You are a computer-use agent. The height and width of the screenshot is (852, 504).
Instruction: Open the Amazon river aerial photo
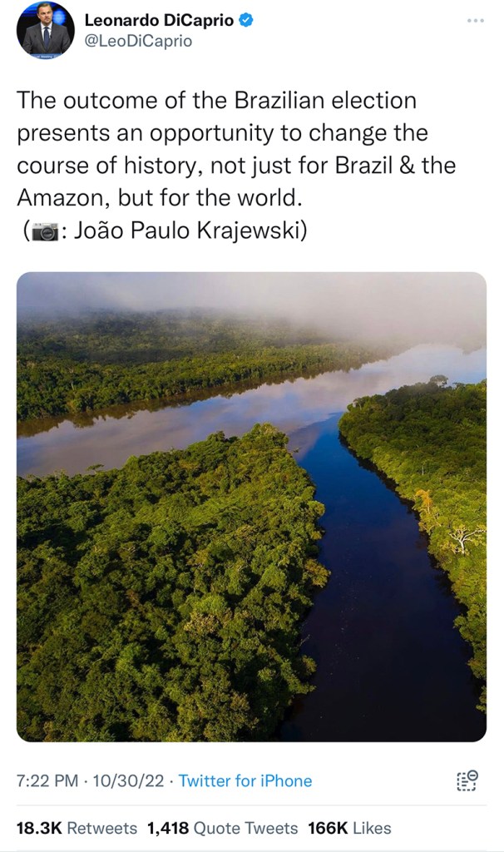pos(251,507)
